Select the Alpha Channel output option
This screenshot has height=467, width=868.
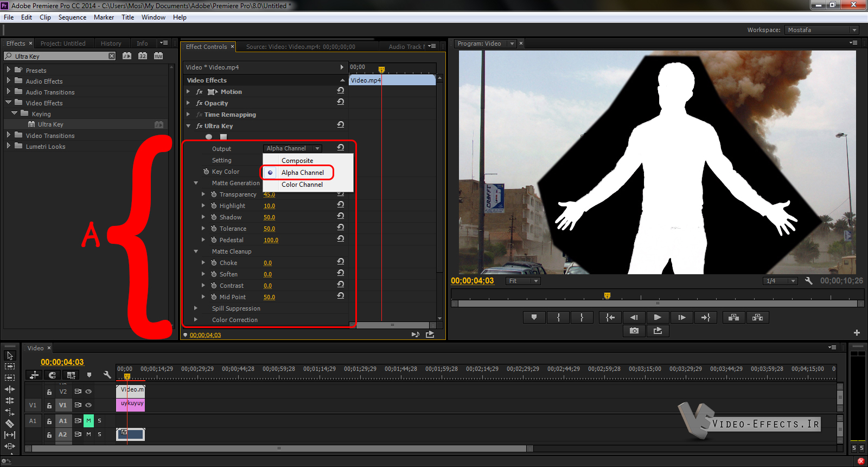click(x=303, y=173)
